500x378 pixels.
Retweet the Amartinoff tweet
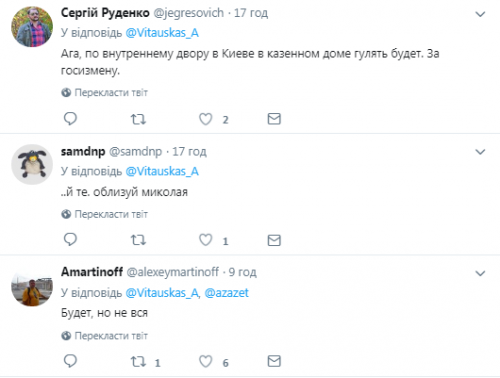[x=138, y=361]
